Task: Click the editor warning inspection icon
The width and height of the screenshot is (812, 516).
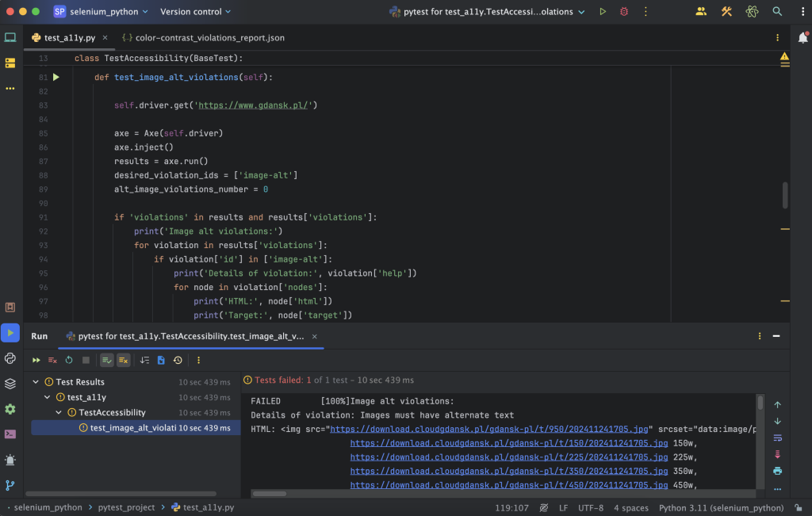Action: (784, 56)
